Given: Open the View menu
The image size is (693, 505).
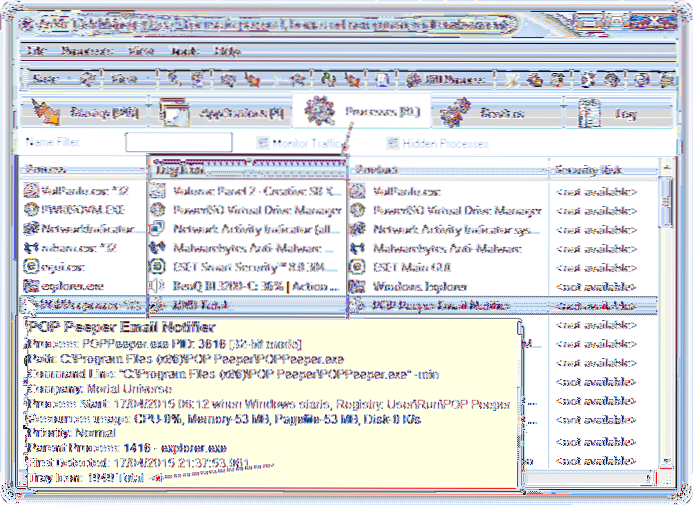Looking at the screenshot, I should point(141,50).
